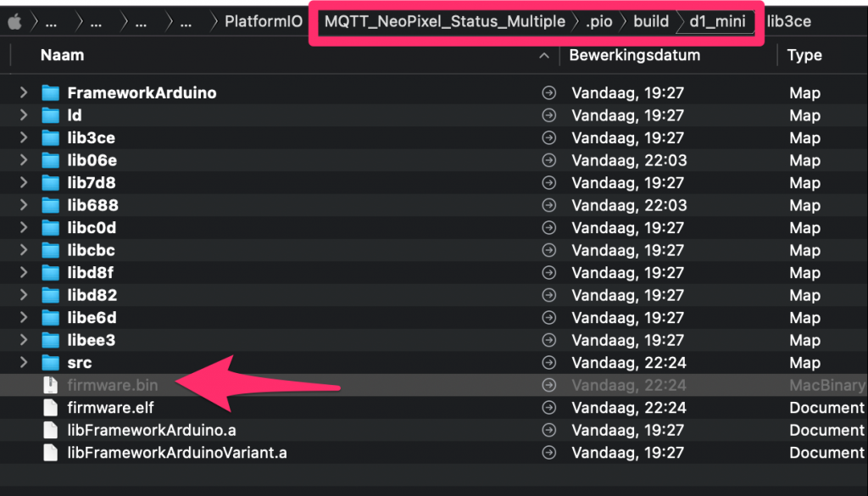Expand the FrameworkArduino folder disclosure triangle

click(x=24, y=93)
